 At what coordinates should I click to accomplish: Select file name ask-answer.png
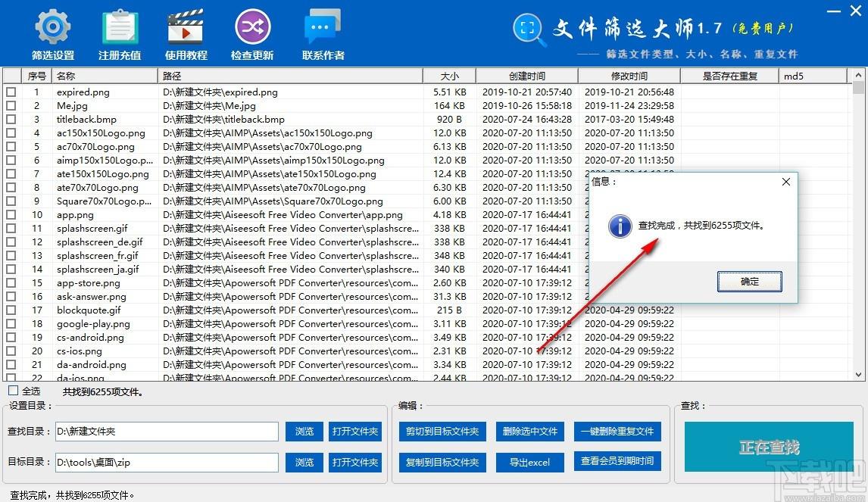tap(92, 297)
